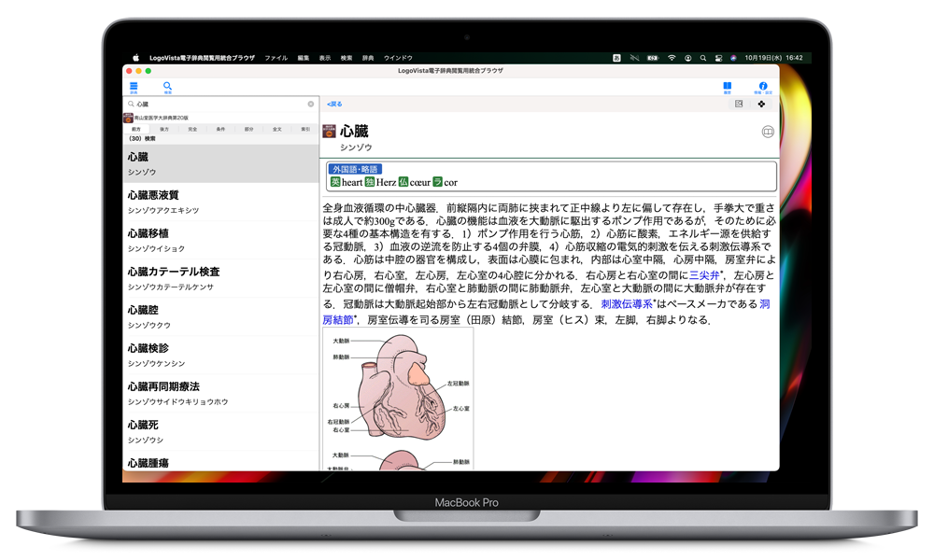The height and width of the screenshot is (560, 934).
Task: Open the 編集 menu
Action: tap(304, 58)
